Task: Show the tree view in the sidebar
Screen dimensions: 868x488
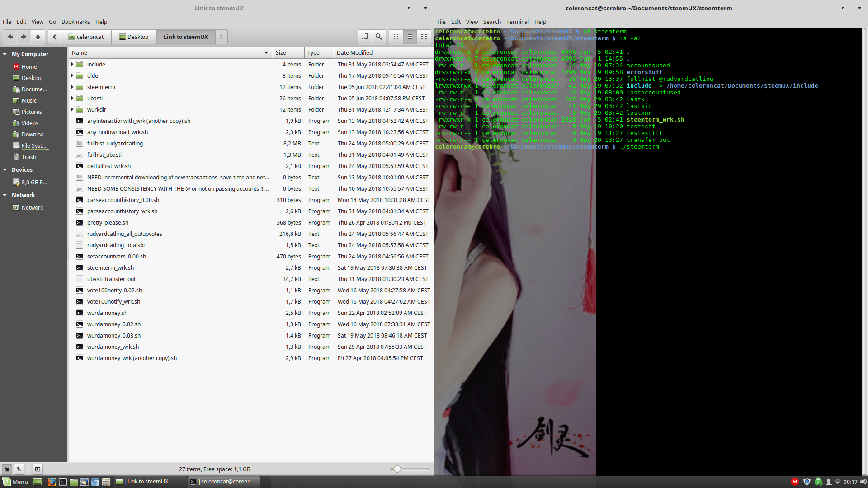Action: pos(19,469)
